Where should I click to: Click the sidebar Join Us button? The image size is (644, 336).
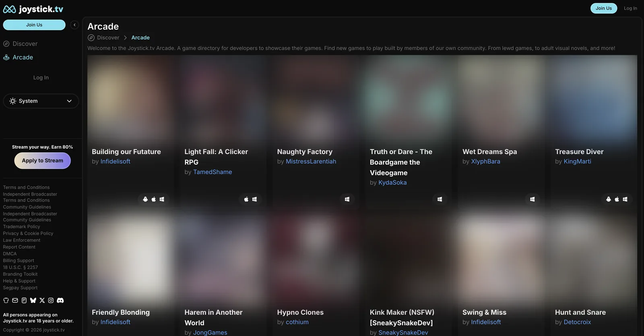click(x=34, y=25)
